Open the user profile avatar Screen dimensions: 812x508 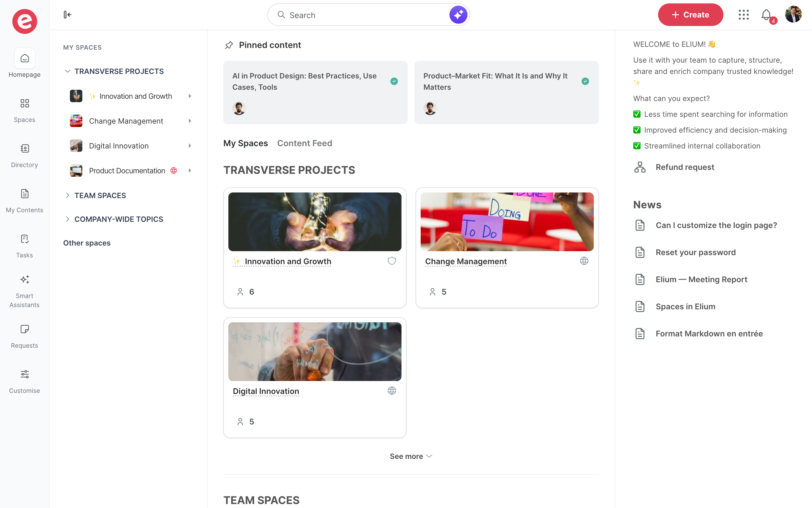click(793, 14)
